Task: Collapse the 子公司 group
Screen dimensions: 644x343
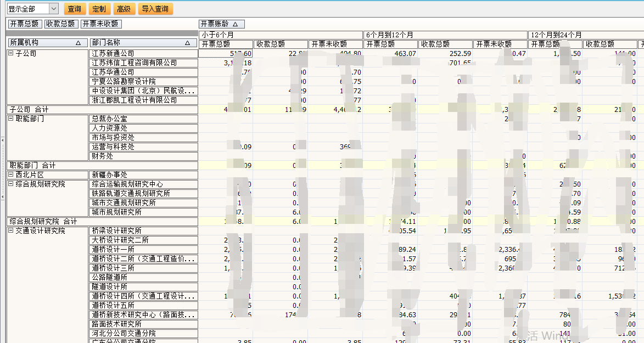Action: [11, 53]
